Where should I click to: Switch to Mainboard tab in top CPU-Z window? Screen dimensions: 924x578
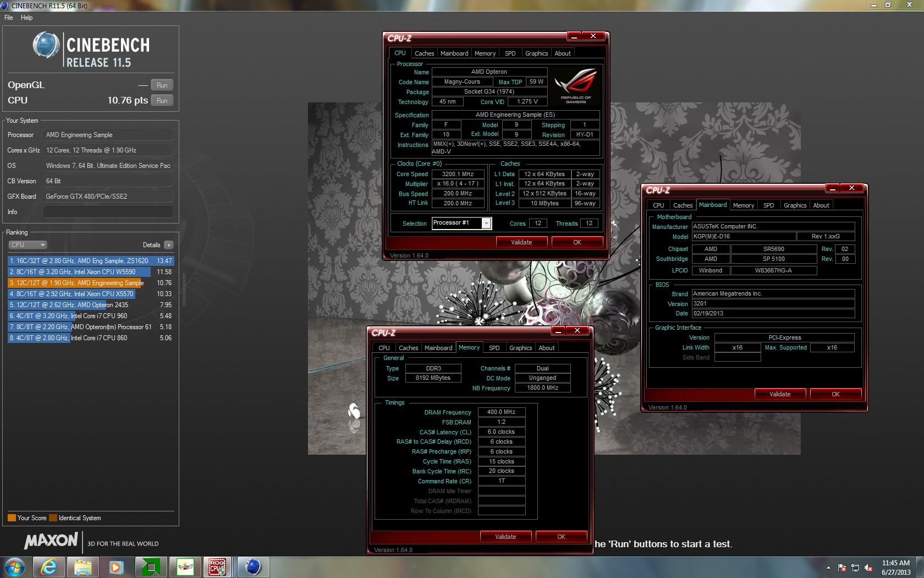point(454,53)
